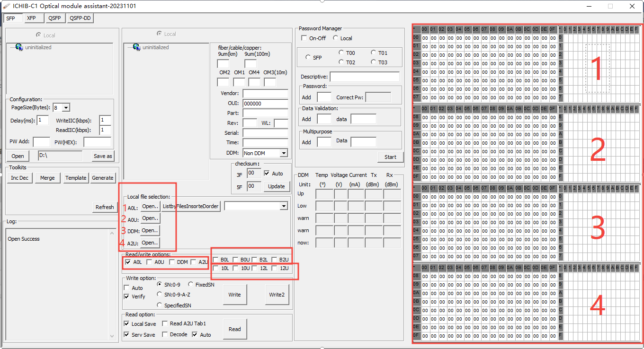The height and width of the screenshot is (349, 644).
Task: Click the Write button
Action: pos(234,294)
